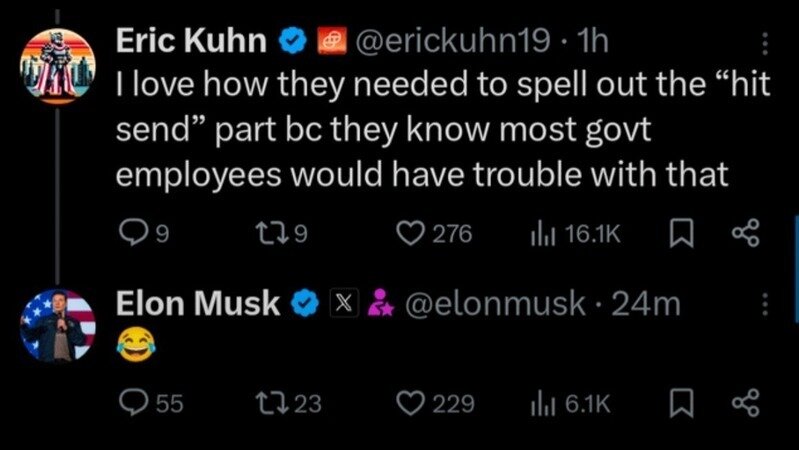Viewport: 799px width, 450px height.
Task: Reply to Elon Musk's tweet
Action: [x=131, y=403]
